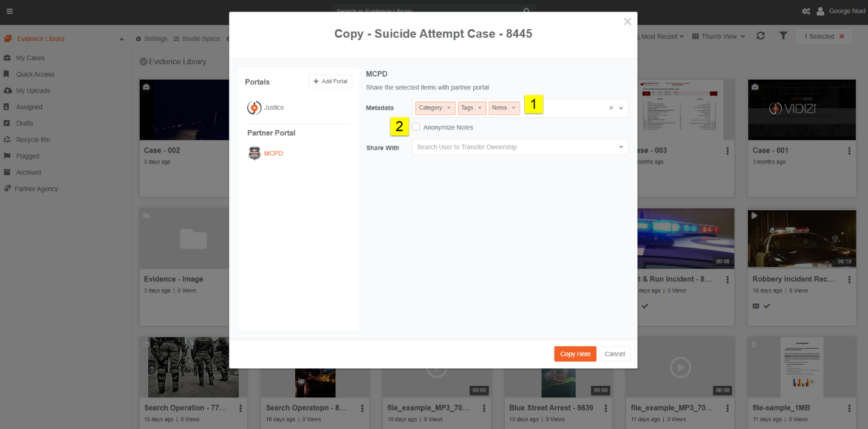Open more options for Case - 001

(849, 151)
